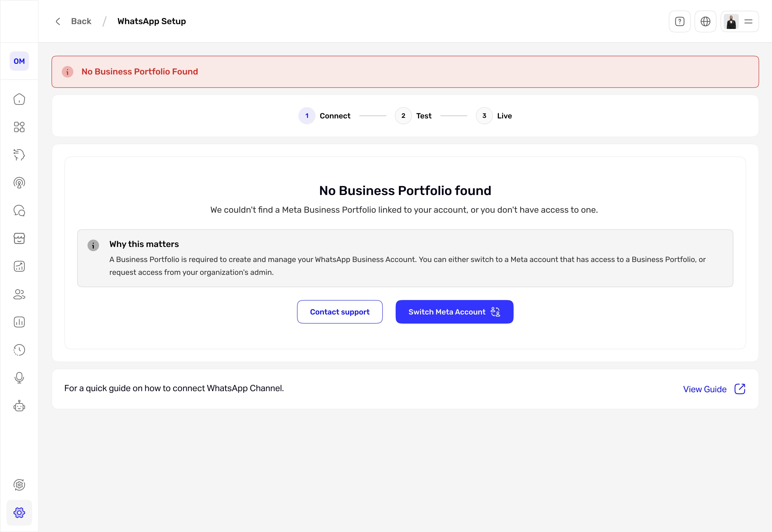Screen dimensions: 772x532
Task: Open the robot bot icon in the sidebar
Action: [19, 406]
